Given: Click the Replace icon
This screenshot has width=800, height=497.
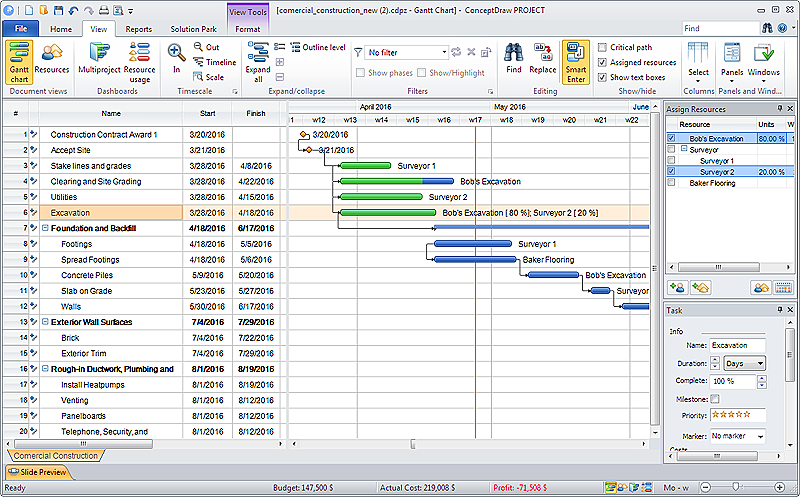Looking at the screenshot, I should coord(543,59).
